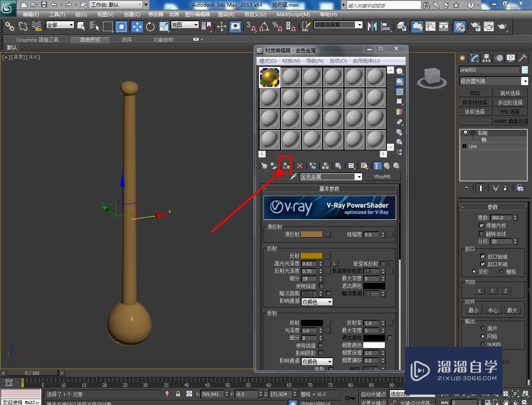Image resolution: width=532 pixels, height=405 pixels.
Task: Click the 多边形选择 button
Action: [510, 103]
